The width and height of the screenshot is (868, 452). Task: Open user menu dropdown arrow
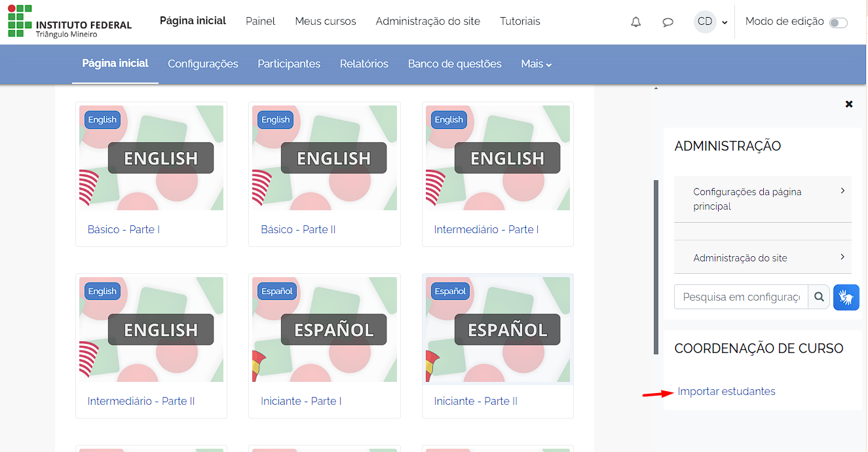tap(725, 22)
